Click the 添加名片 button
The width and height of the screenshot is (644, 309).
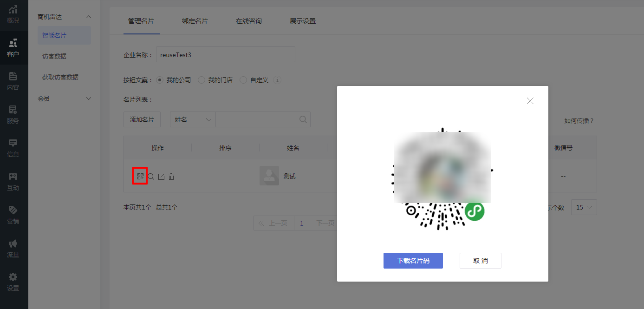tap(142, 119)
